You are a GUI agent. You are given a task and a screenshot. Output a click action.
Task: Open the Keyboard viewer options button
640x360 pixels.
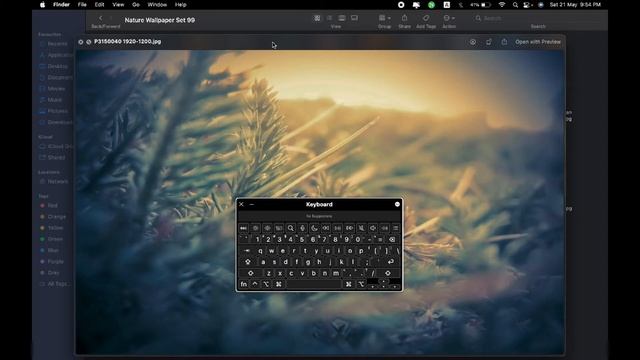397,204
